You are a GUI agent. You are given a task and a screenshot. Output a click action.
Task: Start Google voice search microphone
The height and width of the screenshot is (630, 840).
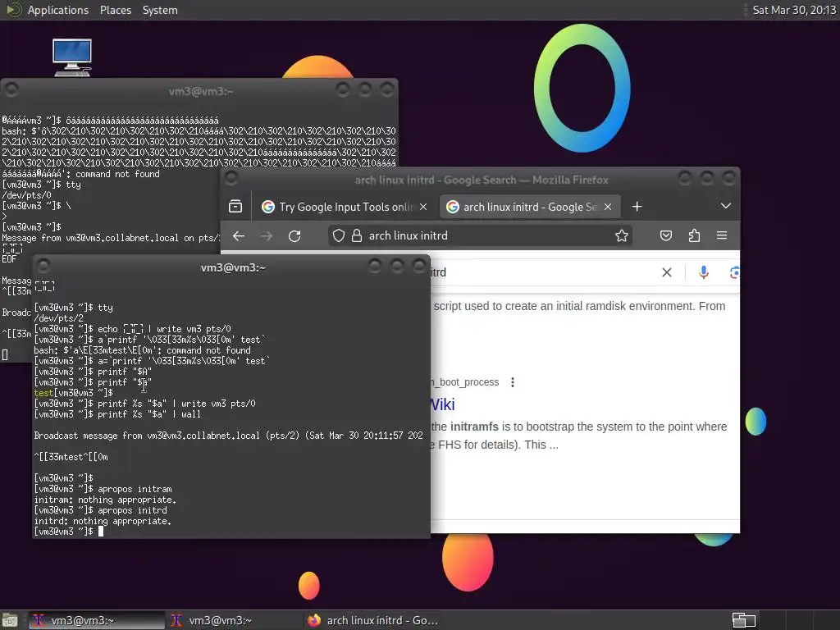703,272
